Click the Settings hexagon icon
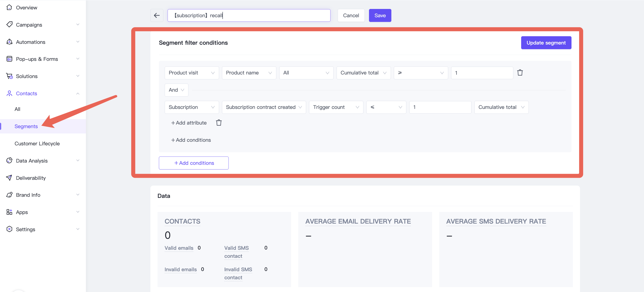This screenshot has height=292, width=644. click(x=9, y=229)
